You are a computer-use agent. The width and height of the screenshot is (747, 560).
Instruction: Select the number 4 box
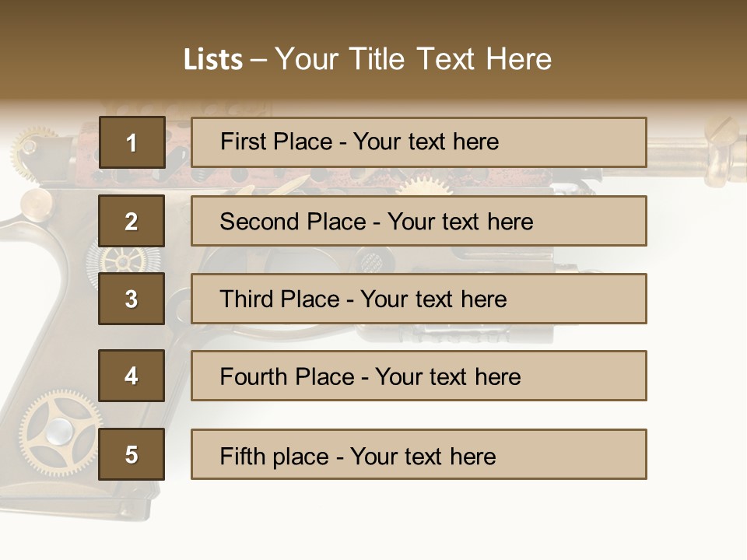point(132,376)
